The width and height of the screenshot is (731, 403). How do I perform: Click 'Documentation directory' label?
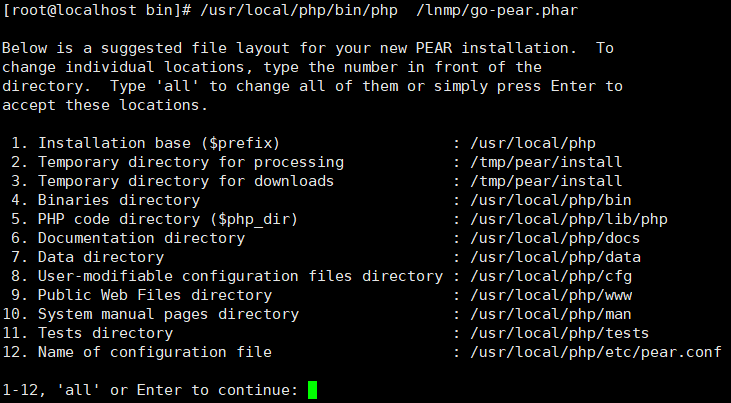(141, 238)
